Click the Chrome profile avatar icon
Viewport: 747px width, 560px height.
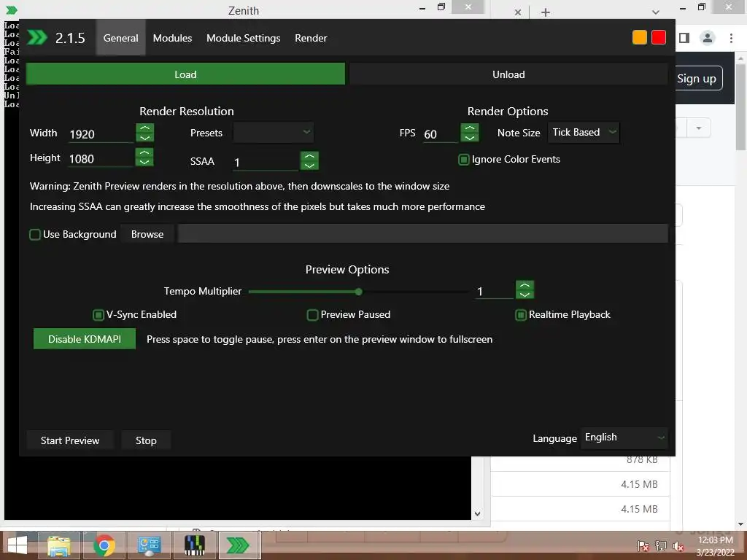click(x=708, y=38)
